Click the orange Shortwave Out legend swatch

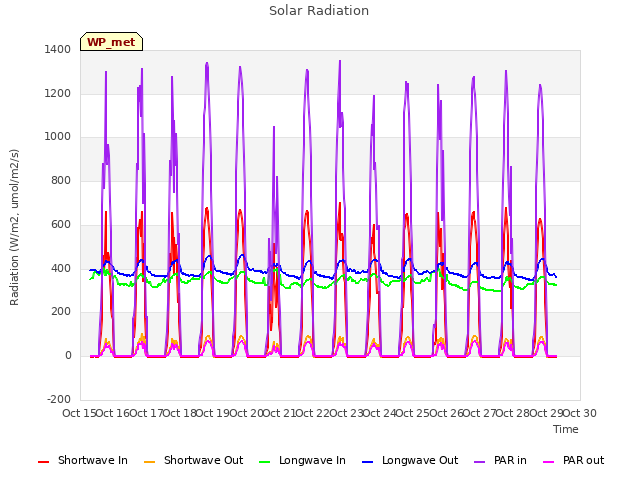(150, 462)
